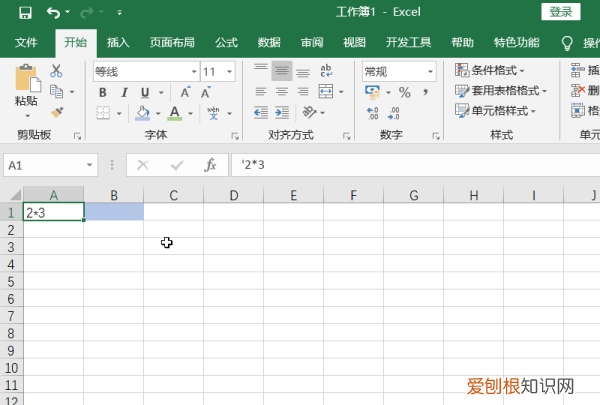Click the Percent Style icon
600x405 pixels.
pos(404,92)
